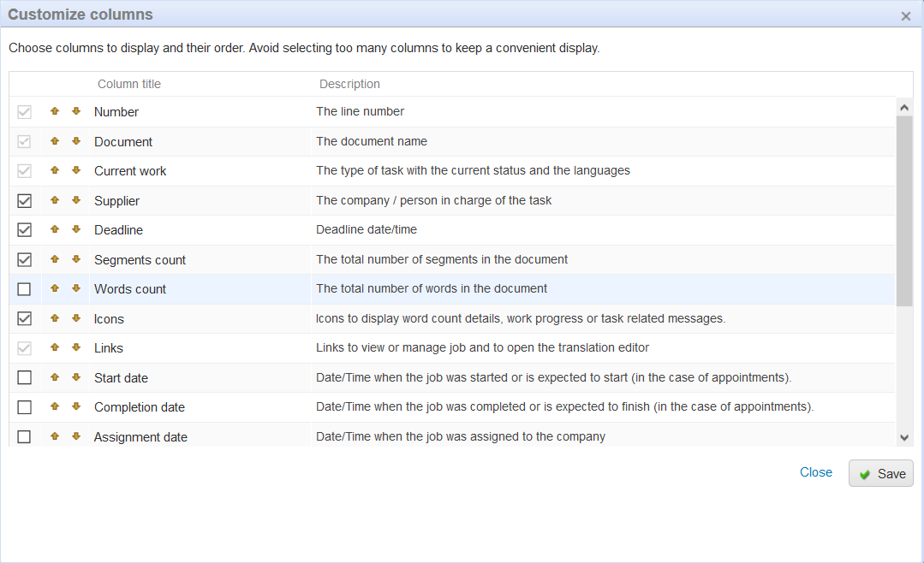Click the up arrow for Segments count
This screenshot has width=924, height=563.
(55, 259)
